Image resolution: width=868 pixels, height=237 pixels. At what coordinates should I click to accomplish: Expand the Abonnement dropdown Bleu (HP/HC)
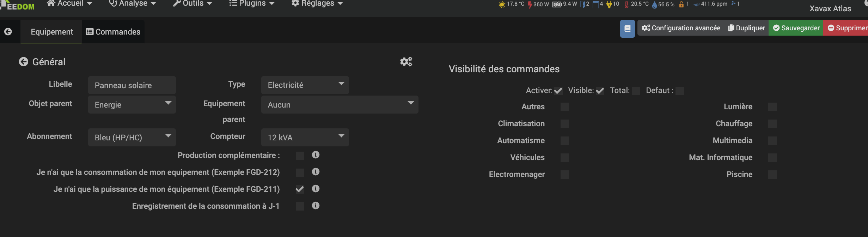pos(132,138)
